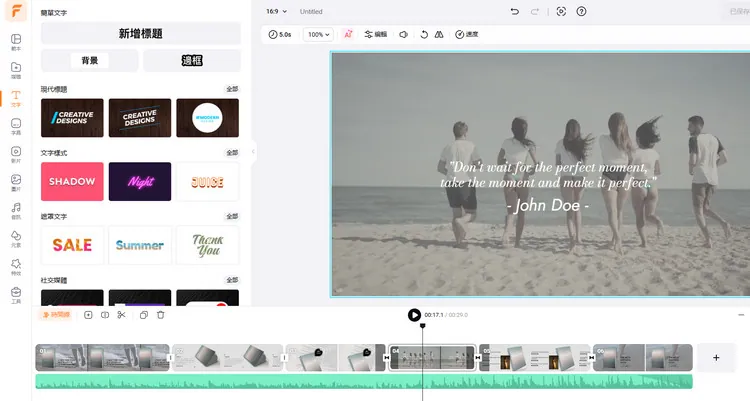Select the Night neon text style
Screen dimensions: 750x401
pyautogui.click(x=140, y=181)
